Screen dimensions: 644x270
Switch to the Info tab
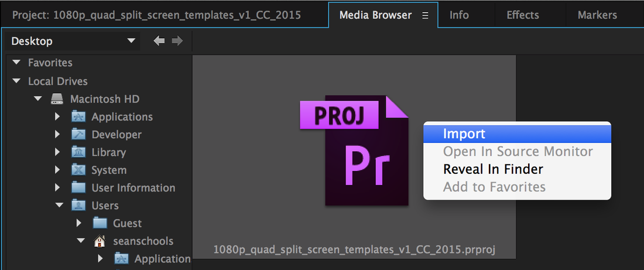[x=459, y=15]
